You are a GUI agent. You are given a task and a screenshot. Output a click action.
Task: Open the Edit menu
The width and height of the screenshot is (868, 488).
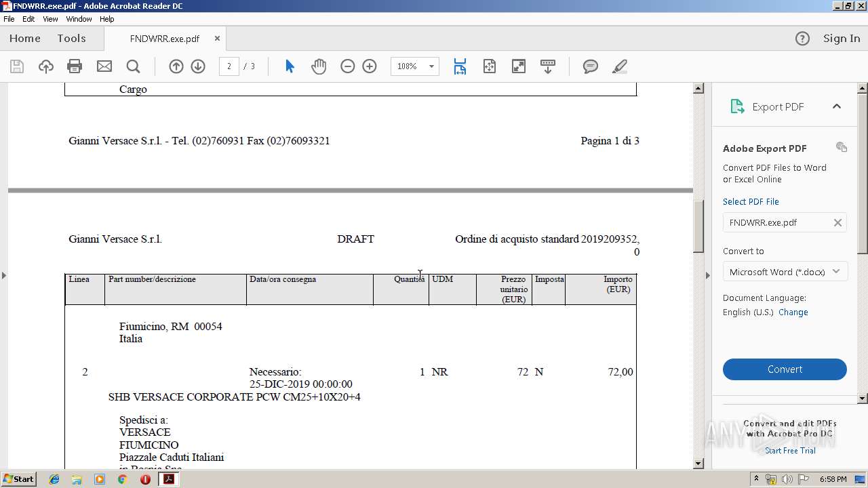[28, 19]
